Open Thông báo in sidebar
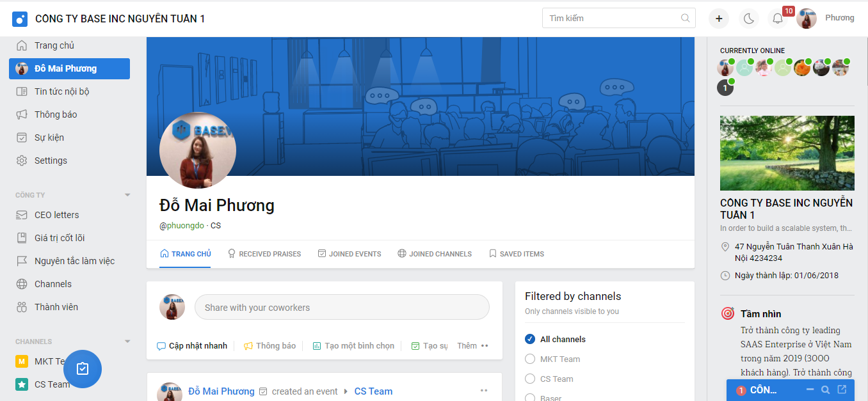Image resolution: width=868 pixels, height=401 pixels. 56,114
